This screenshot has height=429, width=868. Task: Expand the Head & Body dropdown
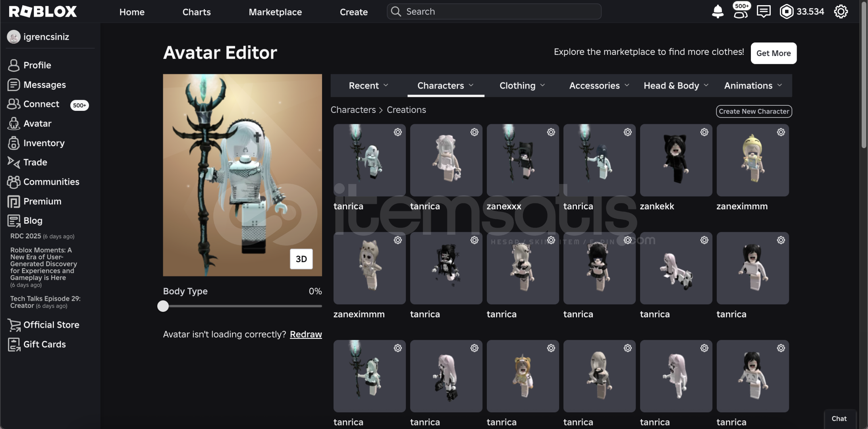[676, 85]
